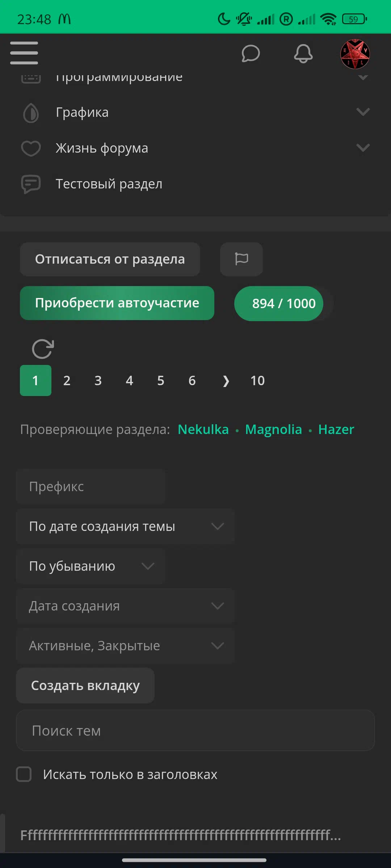Click the Тестовый раздел message icon

coord(31,184)
